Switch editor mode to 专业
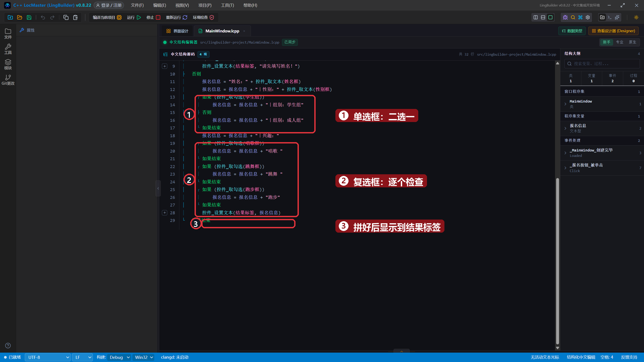Screen dimensions: 644x362 pos(620,42)
